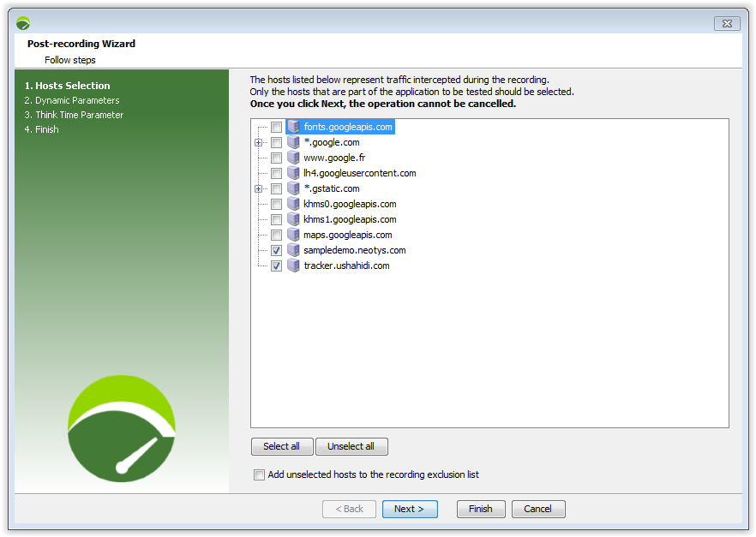This screenshot has height=537, width=756.
Task: Uncheck the tracker.ushahidi.com checkbox
Action: coord(276,266)
